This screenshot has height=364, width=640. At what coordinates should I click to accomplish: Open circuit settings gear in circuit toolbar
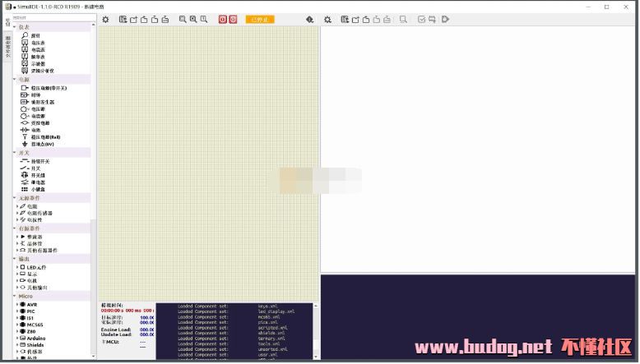click(106, 19)
